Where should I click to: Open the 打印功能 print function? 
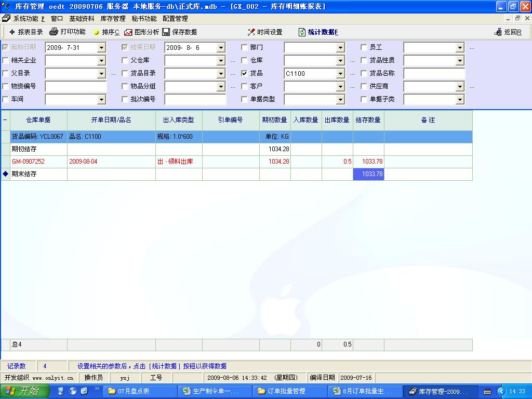[54, 32]
